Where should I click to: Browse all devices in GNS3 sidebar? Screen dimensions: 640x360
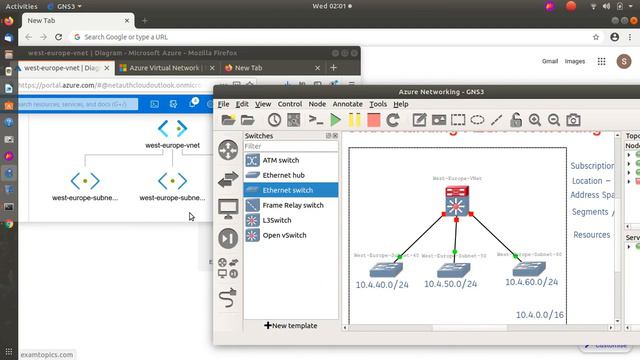(x=228, y=268)
